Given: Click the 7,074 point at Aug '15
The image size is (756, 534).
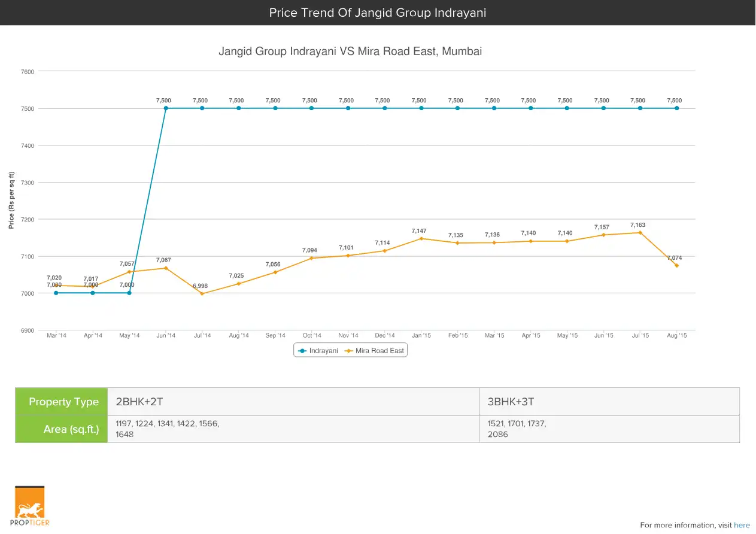Looking at the screenshot, I should click(676, 265).
